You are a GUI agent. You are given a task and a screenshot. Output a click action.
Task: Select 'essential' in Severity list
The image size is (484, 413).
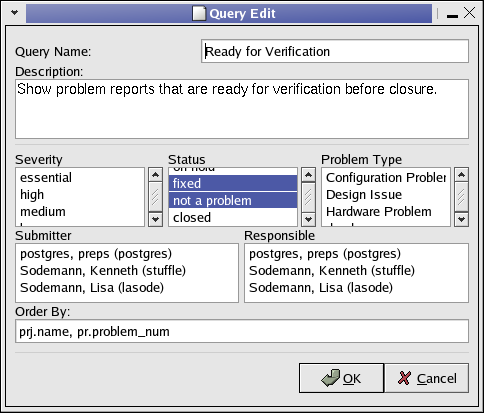pyautogui.click(x=80, y=177)
